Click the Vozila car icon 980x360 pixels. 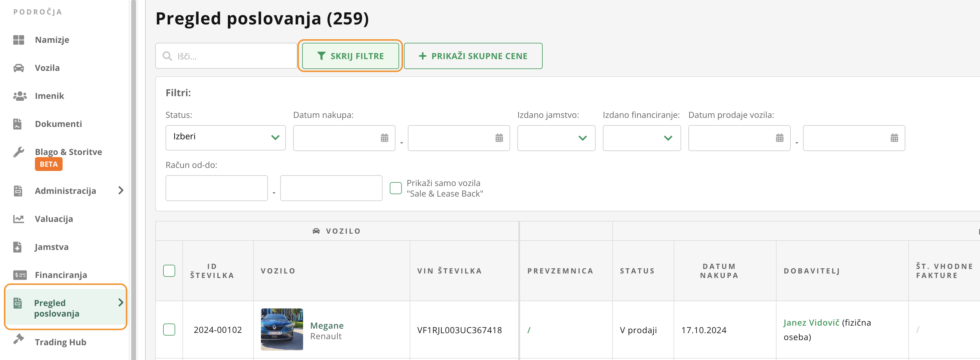(18, 68)
